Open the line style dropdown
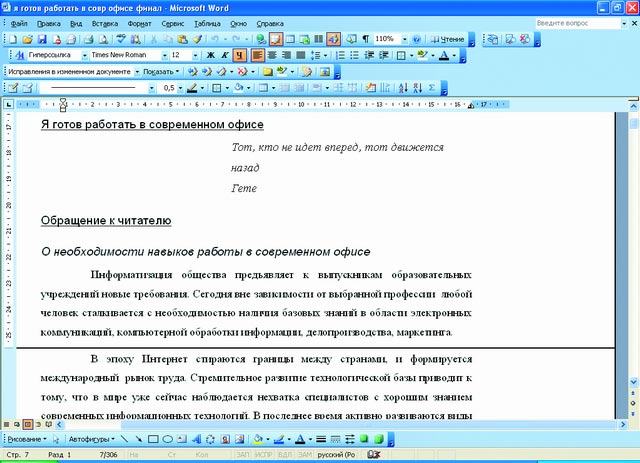The height and width of the screenshot is (463, 640). tap(151, 87)
